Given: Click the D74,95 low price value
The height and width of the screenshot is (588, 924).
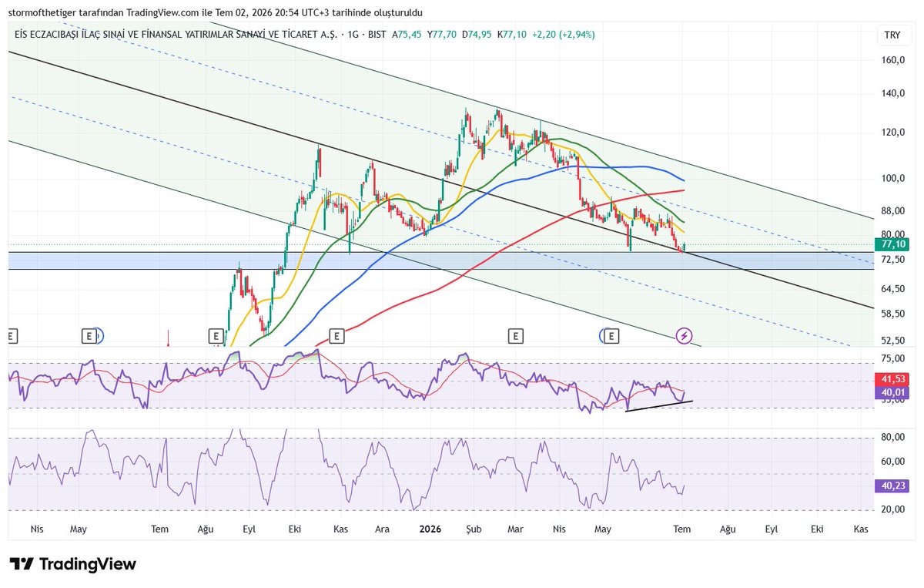Looking at the screenshot, I should click(x=477, y=35).
